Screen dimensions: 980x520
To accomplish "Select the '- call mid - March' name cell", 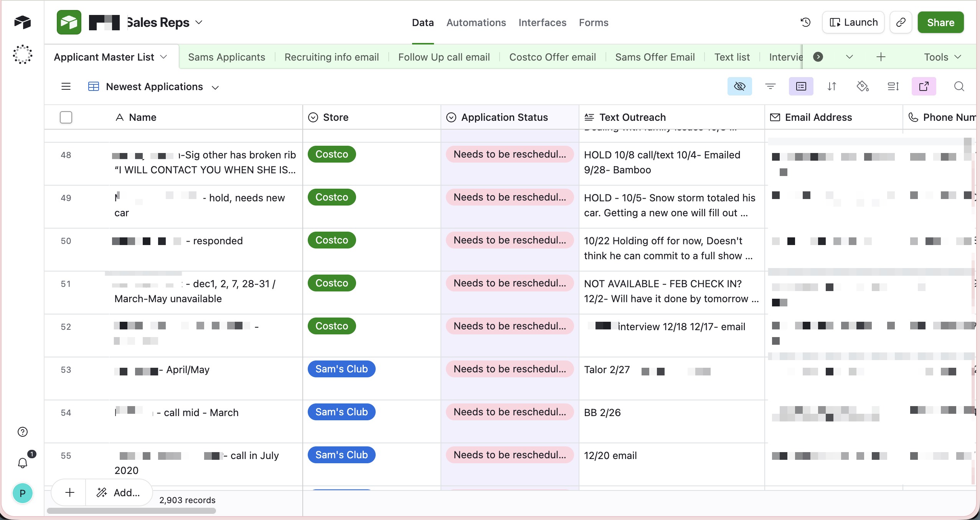I will point(206,422).
